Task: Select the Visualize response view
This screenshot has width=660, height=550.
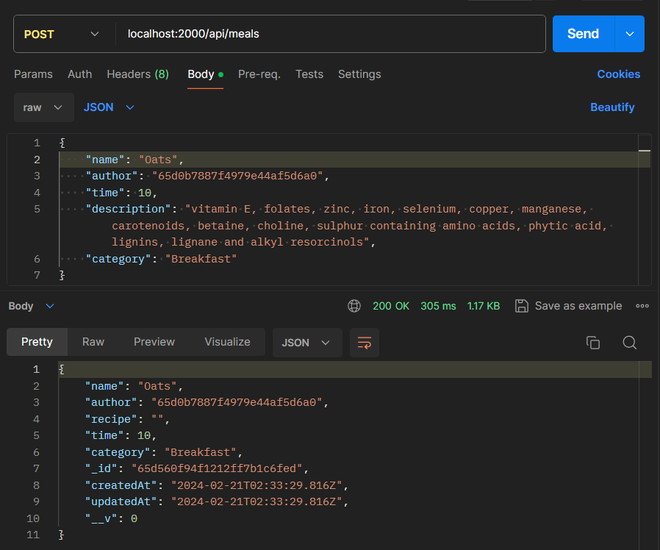Action: (227, 342)
